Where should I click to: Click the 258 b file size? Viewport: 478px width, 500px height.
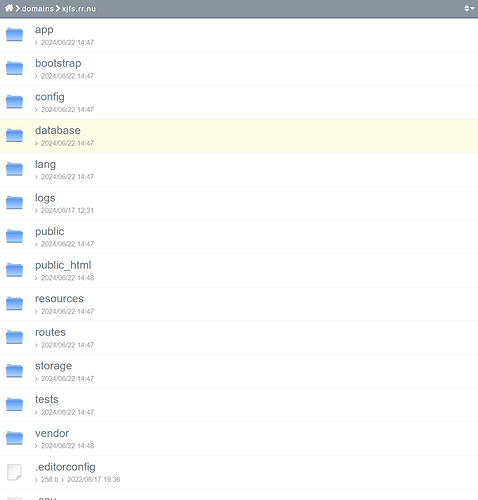[x=49, y=480]
